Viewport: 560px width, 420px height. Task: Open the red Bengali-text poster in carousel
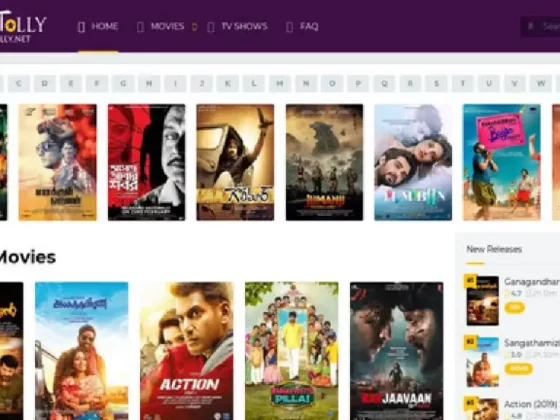(x=146, y=162)
